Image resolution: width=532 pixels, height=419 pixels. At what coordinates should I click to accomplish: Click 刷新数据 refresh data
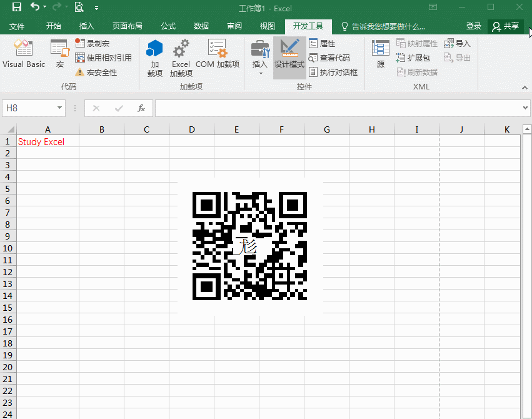(416, 73)
